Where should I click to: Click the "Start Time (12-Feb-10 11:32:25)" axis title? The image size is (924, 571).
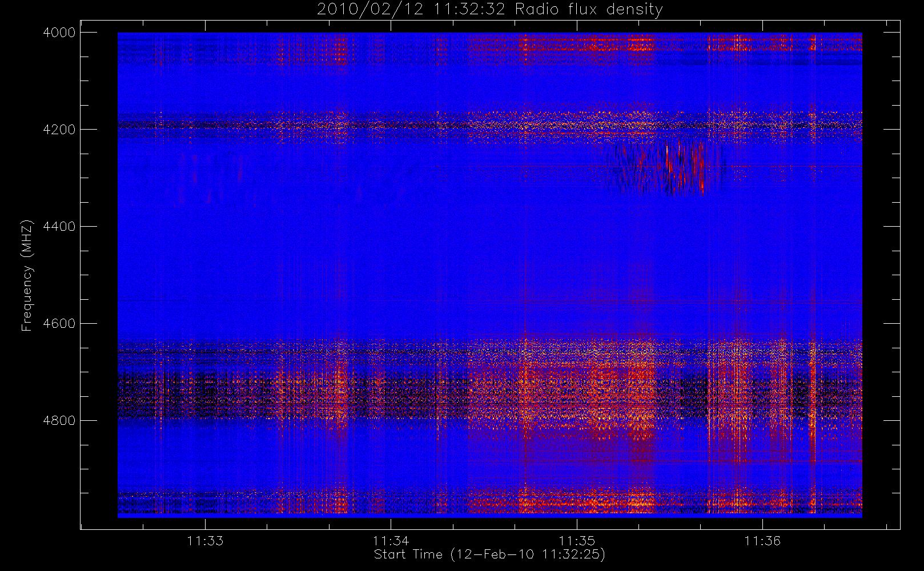[x=489, y=554]
